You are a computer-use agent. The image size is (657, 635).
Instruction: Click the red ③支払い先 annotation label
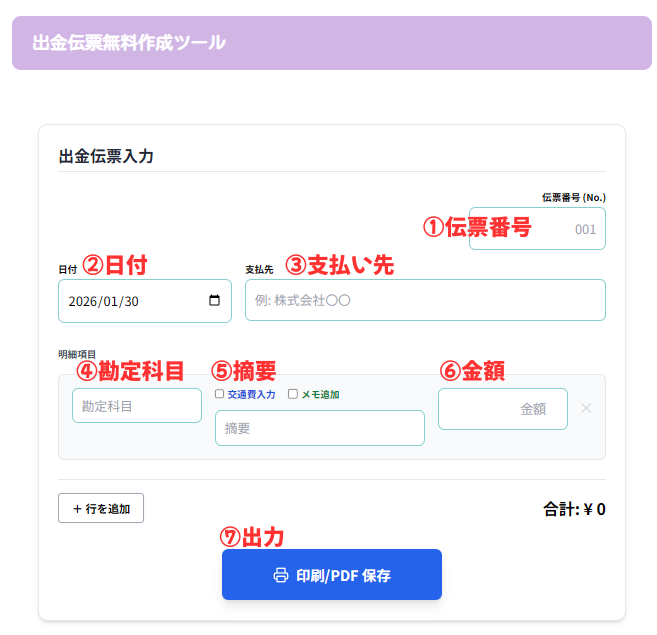340,265
